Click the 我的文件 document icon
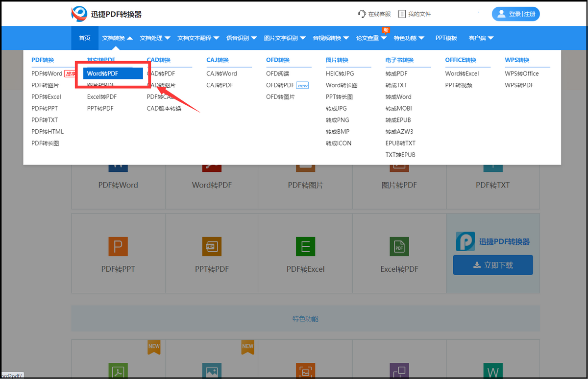Screen dimensions: 588x379 402,14
